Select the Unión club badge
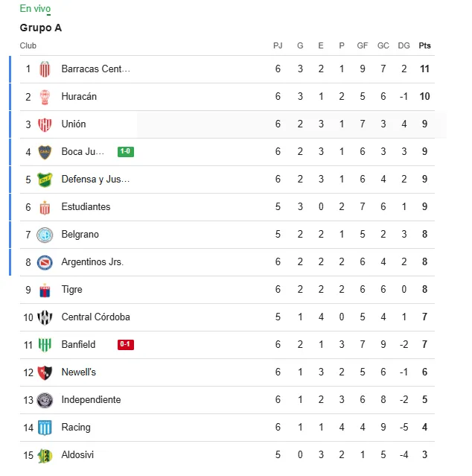The image size is (472, 476). [45, 124]
